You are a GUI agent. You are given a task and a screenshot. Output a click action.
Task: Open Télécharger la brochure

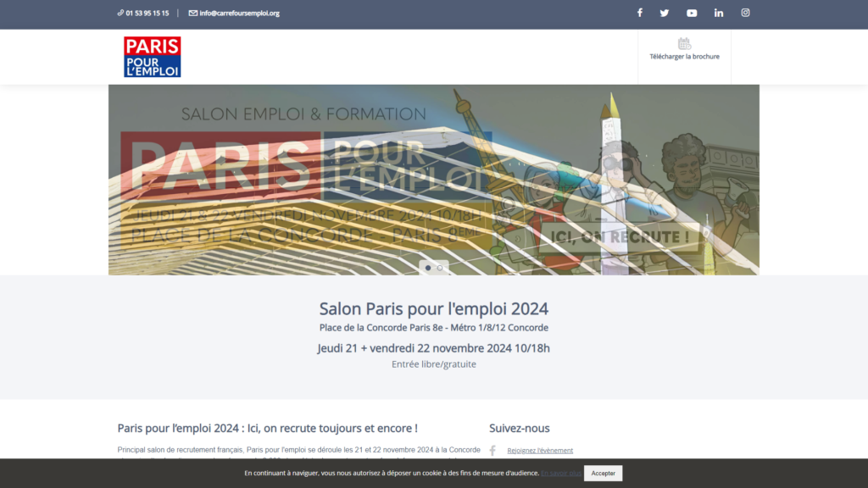684,57
